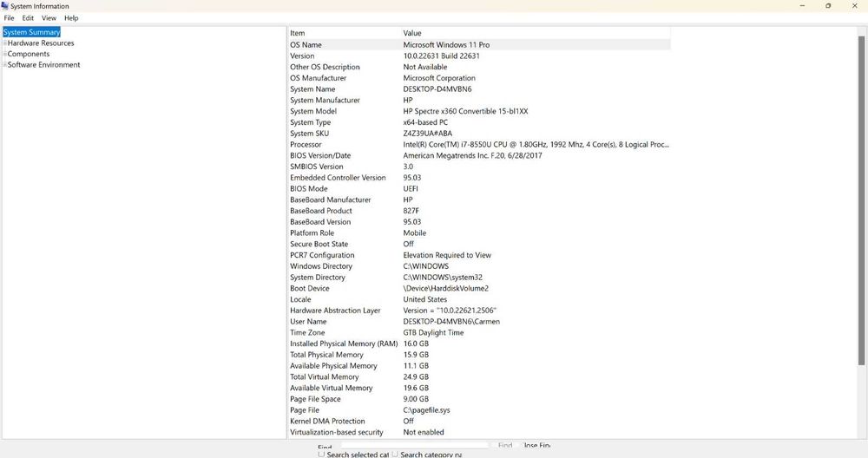
Task: Click the Available Physical Memory value 11.1 GB
Action: point(416,366)
